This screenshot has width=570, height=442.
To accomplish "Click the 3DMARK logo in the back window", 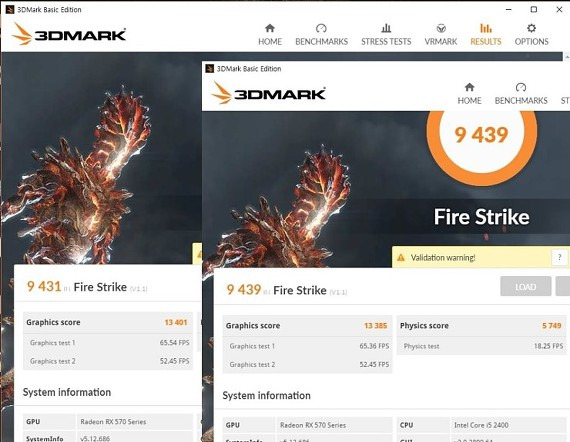I will coord(69,34).
